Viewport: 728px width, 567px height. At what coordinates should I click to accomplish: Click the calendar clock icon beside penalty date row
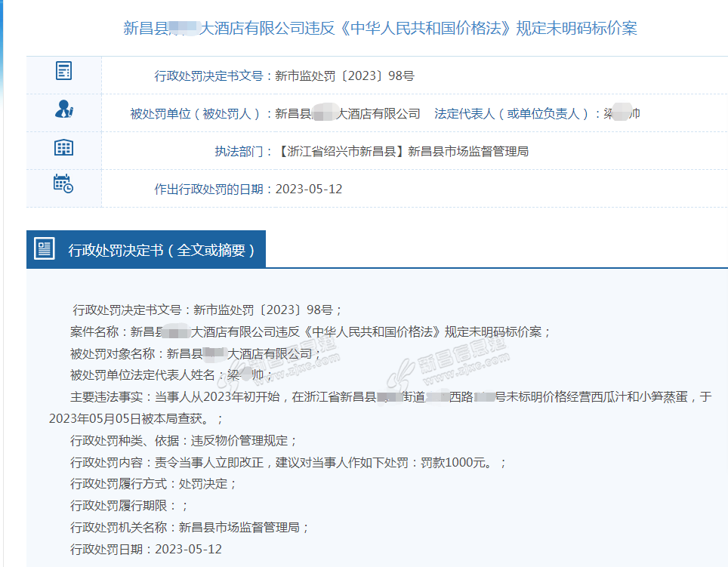click(x=63, y=183)
